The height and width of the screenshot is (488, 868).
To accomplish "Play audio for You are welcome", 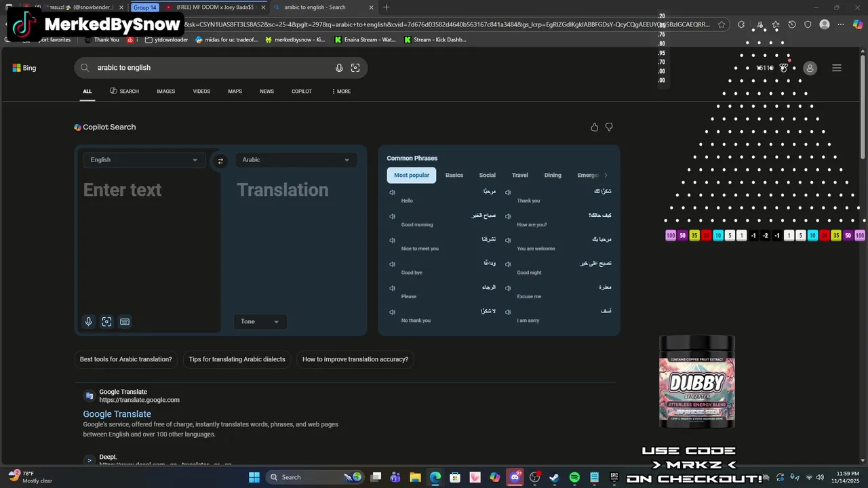I will point(508,240).
